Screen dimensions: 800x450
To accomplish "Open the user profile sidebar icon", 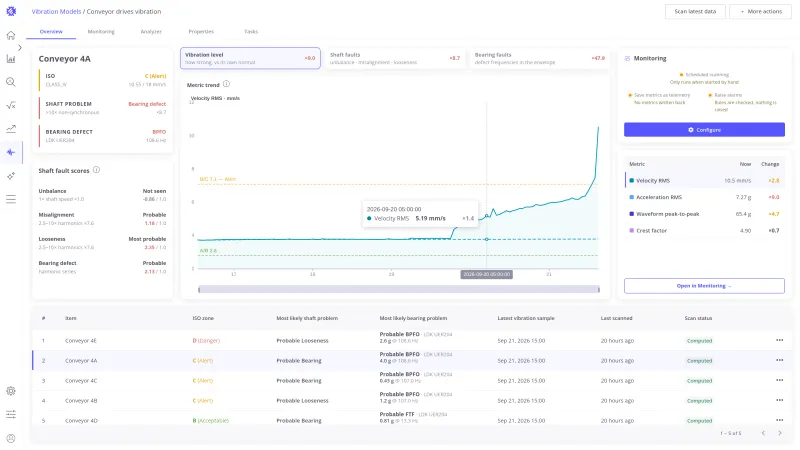I will [x=11, y=438].
